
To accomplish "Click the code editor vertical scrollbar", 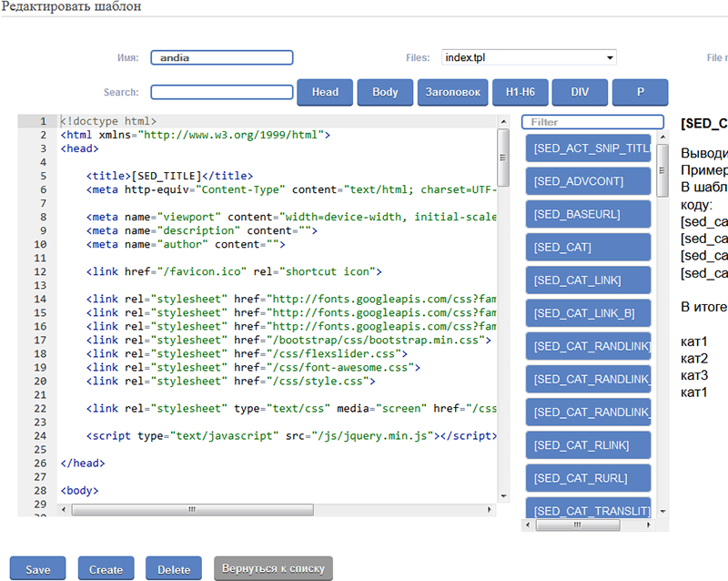I will pos(503,158).
